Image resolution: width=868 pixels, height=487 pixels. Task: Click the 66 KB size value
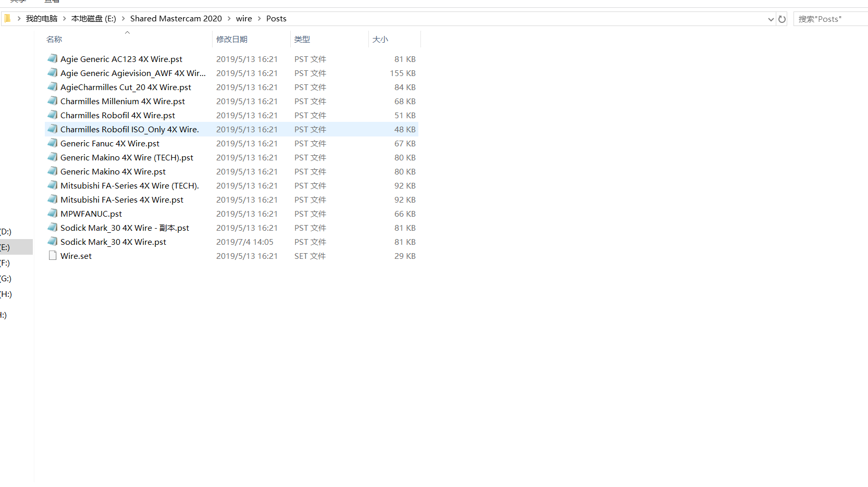pyautogui.click(x=405, y=214)
